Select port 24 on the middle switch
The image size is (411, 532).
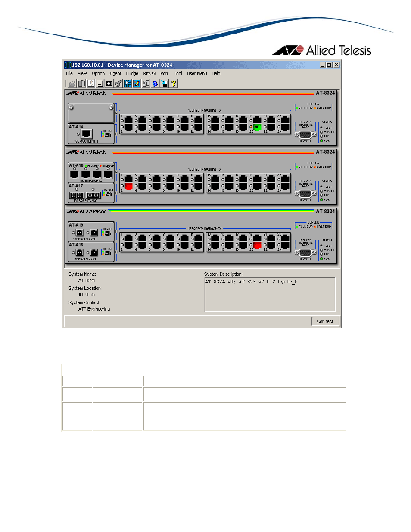tap(285, 186)
